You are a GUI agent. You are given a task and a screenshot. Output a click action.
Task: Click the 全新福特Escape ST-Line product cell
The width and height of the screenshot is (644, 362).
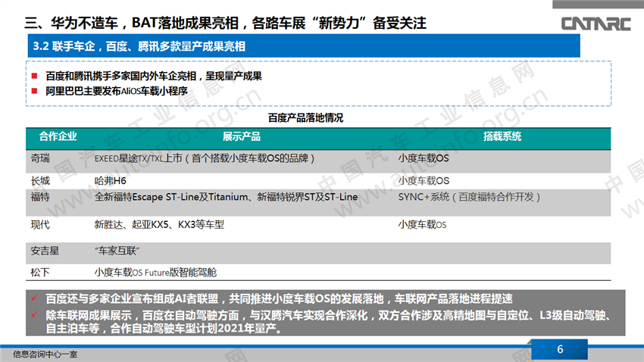(x=226, y=197)
